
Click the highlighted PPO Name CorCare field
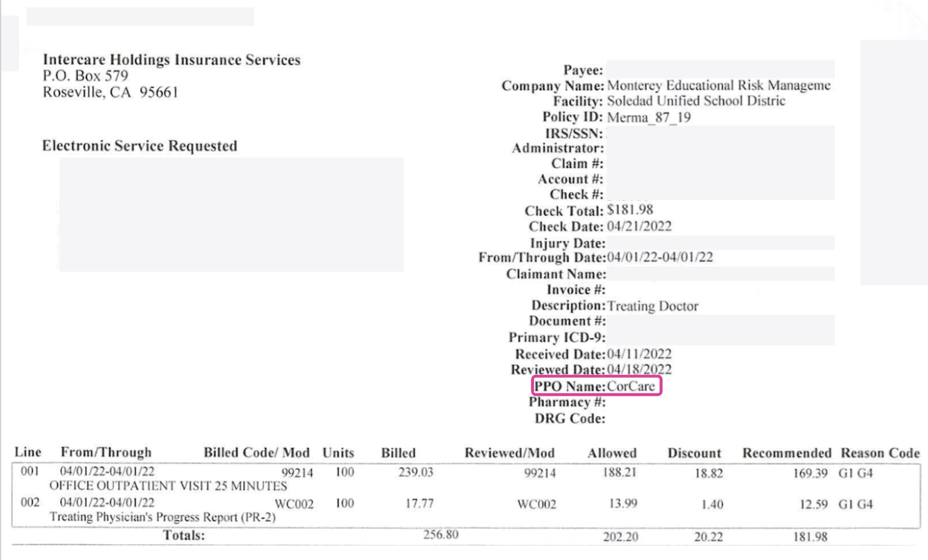click(x=597, y=386)
